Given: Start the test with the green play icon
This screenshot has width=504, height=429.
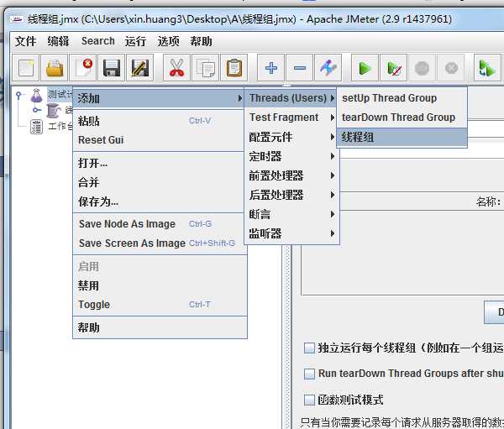Looking at the screenshot, I should (365, 68).
